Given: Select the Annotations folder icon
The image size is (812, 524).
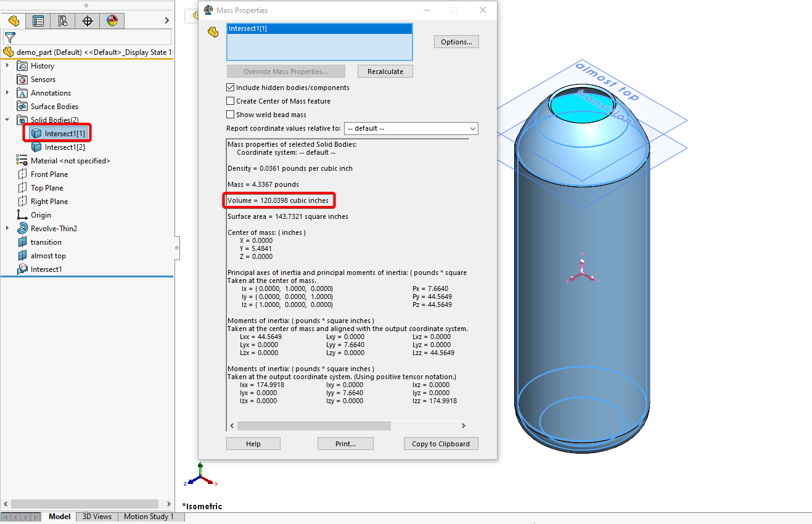Looking at the screenshot, I should (x=22, y=93).
